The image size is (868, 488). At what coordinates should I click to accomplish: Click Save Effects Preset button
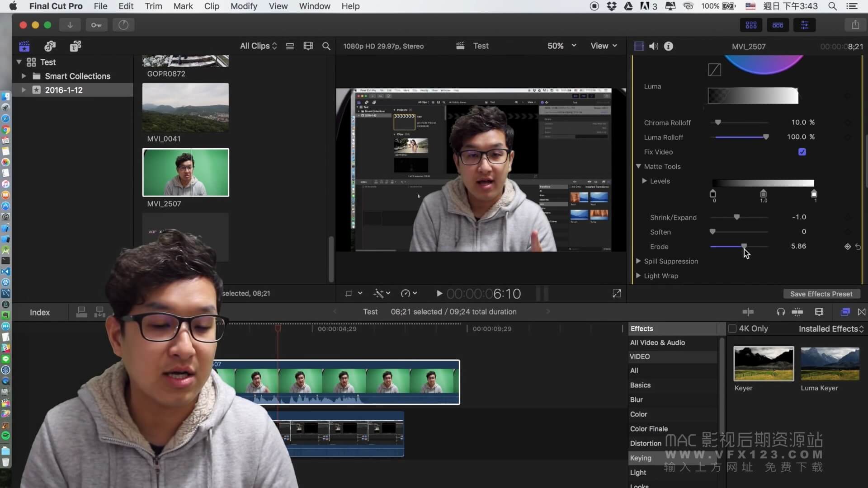[821, 294]
